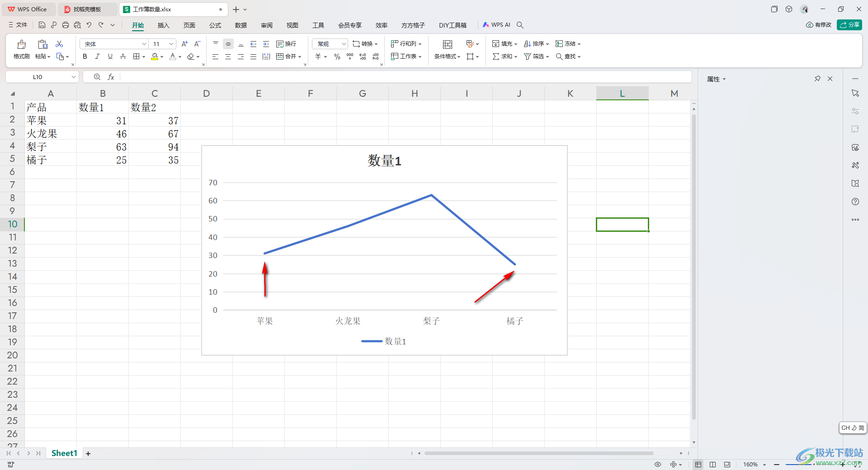Click the eraser Clear icon
Screen dimensions: 868x470
191,56
